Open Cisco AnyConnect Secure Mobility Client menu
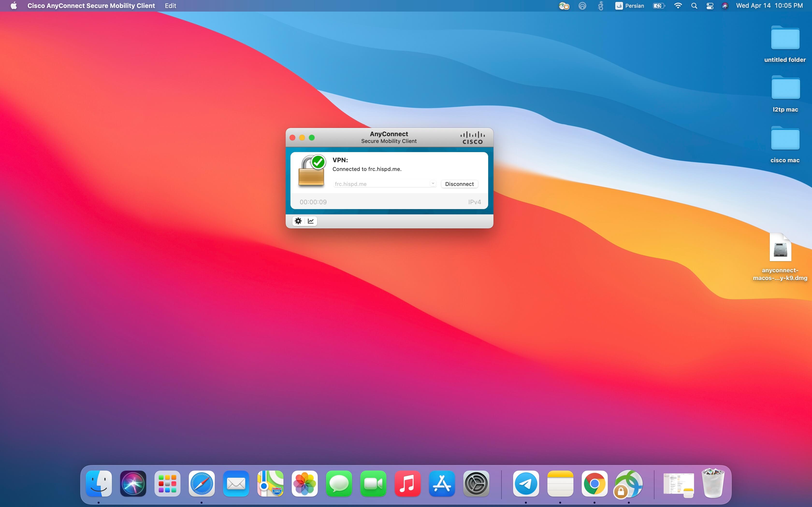812x507 pixels. coord(91,6)
